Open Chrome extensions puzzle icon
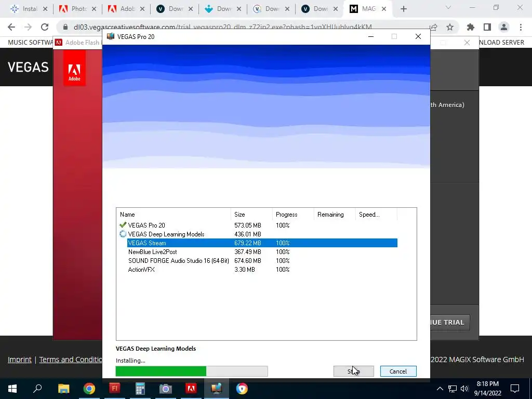The height and width of the screenshot is (399, 532). coord(471,27)
